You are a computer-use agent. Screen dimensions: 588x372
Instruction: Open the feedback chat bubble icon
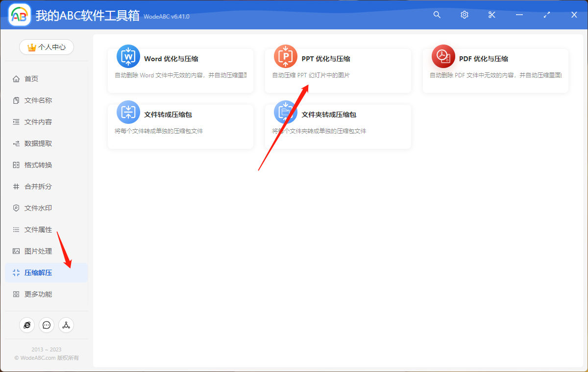point(47,325)
